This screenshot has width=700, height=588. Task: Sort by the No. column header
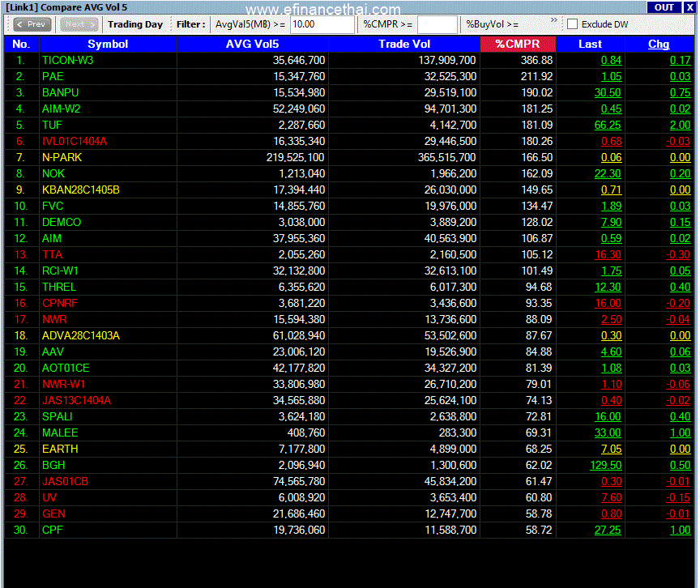click(x=21, y=45)
